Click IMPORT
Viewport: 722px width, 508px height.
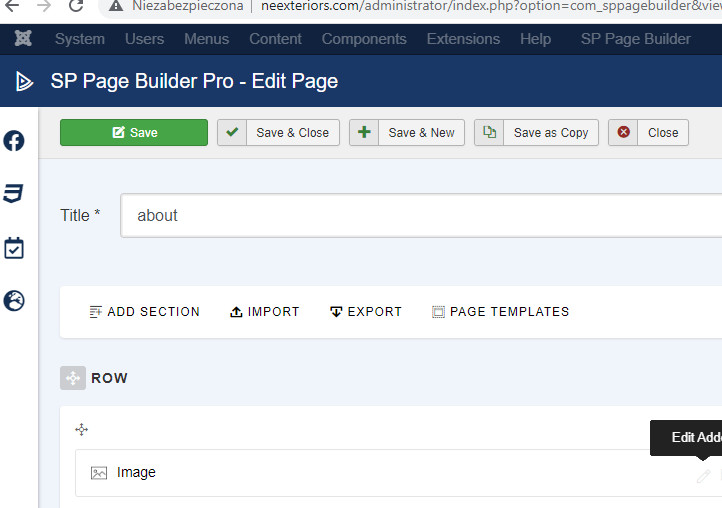tap(265, 312)
